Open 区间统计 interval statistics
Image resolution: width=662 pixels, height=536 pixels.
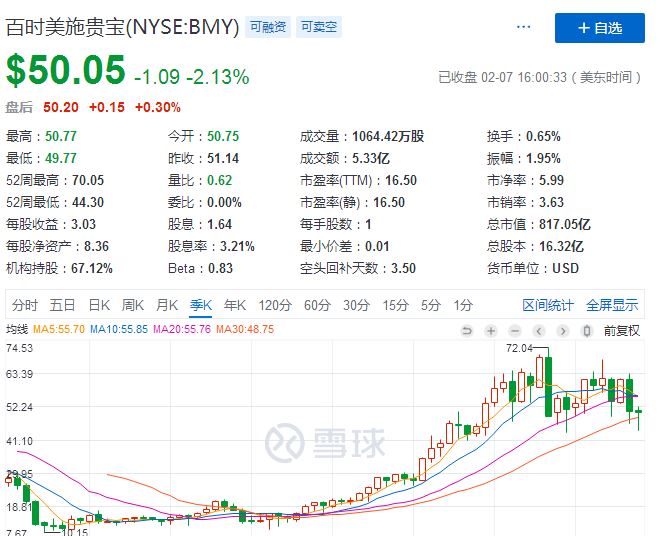548,305
